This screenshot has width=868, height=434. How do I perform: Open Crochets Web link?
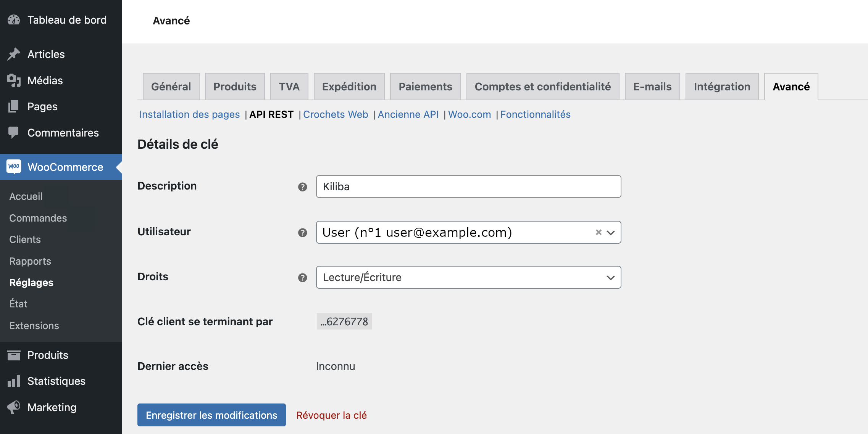336,114
